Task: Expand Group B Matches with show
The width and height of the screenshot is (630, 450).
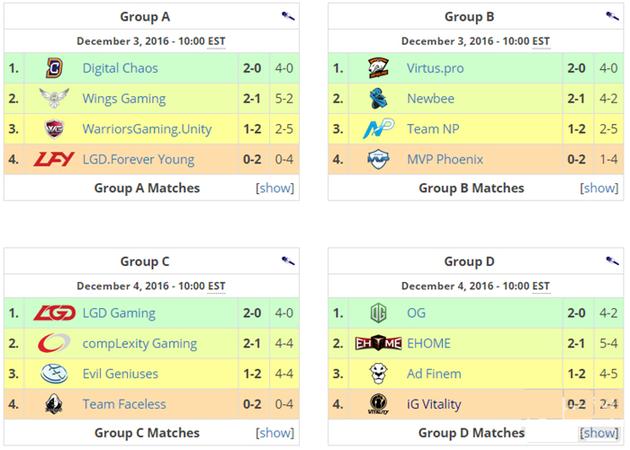Action: [599, 188]
